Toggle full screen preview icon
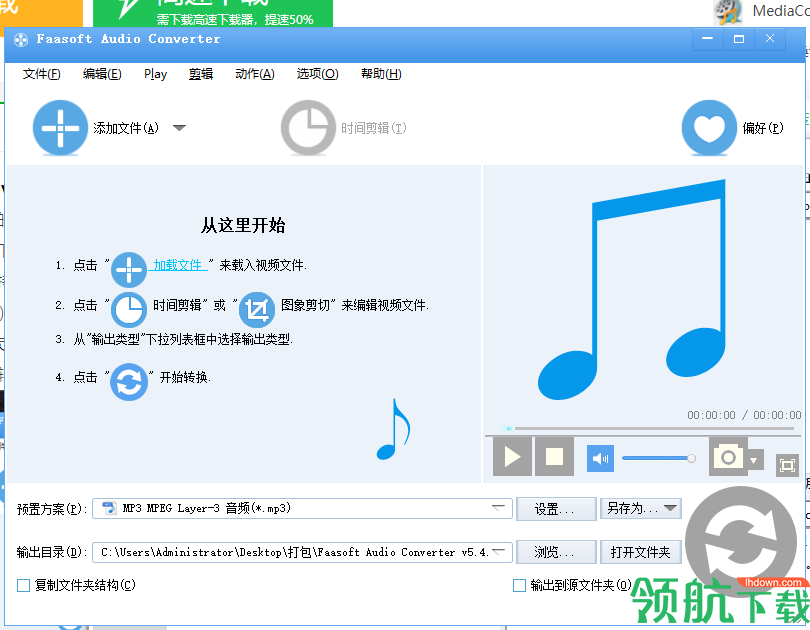 coord(787,466)
